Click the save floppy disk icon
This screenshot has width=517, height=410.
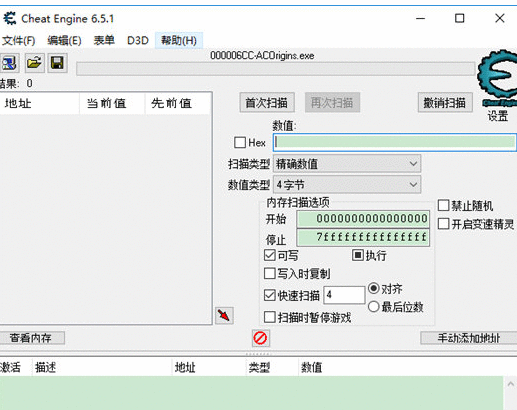[57, 63]
